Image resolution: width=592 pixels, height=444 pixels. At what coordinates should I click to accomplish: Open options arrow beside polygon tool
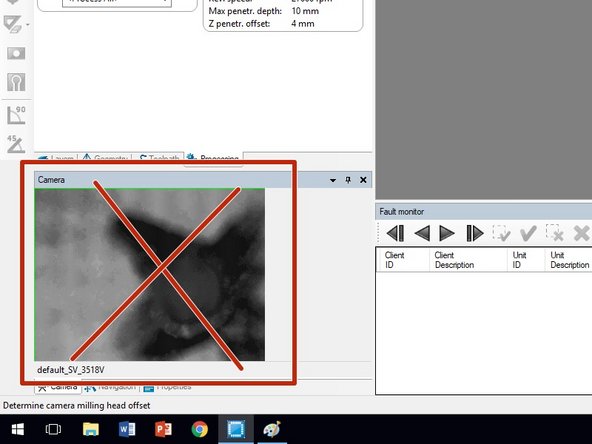coord(28,25)
